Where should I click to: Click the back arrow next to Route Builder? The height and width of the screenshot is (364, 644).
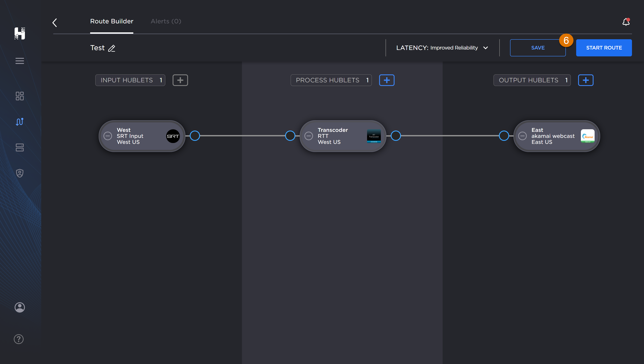[55, 23]
